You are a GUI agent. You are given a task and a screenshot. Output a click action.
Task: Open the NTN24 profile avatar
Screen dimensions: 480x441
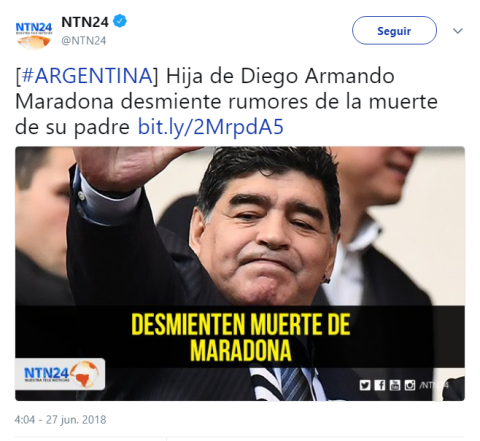click(x=34, y=36)
